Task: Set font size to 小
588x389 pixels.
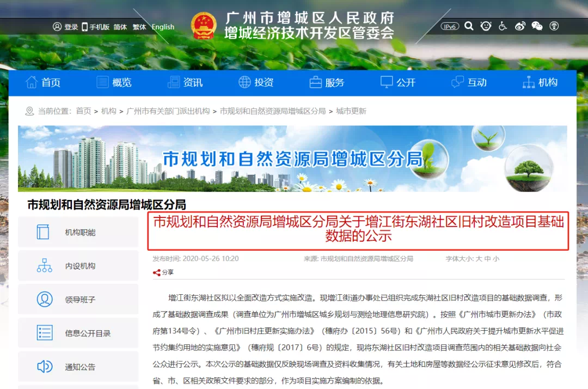Action: click(x=496, y=258)
